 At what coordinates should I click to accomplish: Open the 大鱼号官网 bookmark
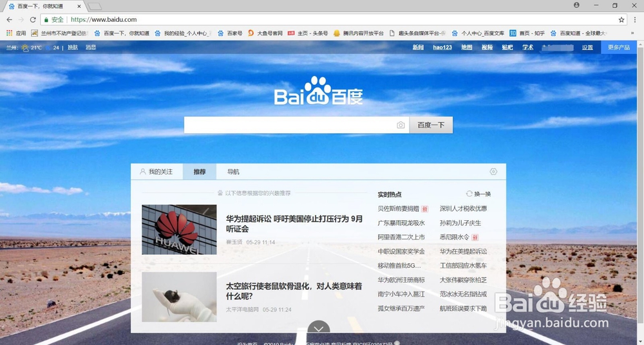(x=265, y=33)
